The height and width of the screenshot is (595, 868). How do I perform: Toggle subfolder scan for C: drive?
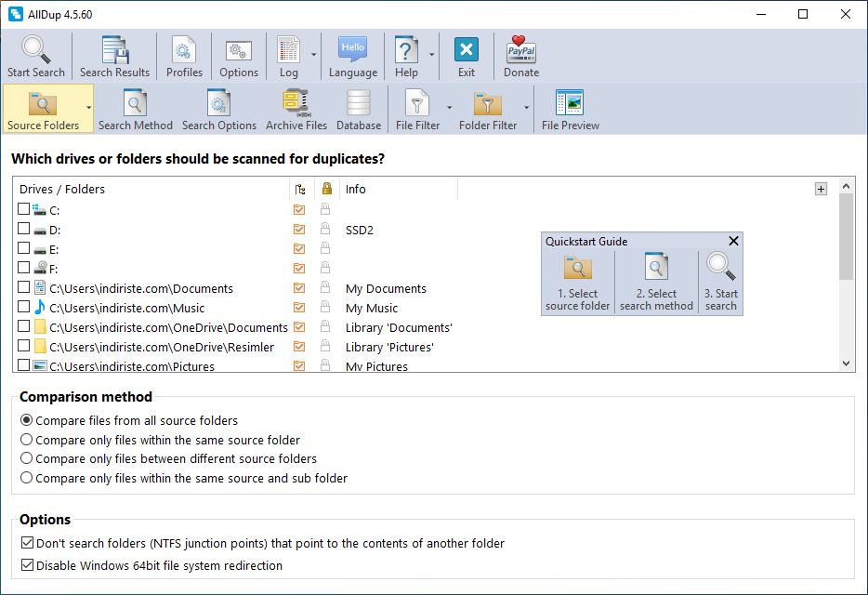(299, 209)
